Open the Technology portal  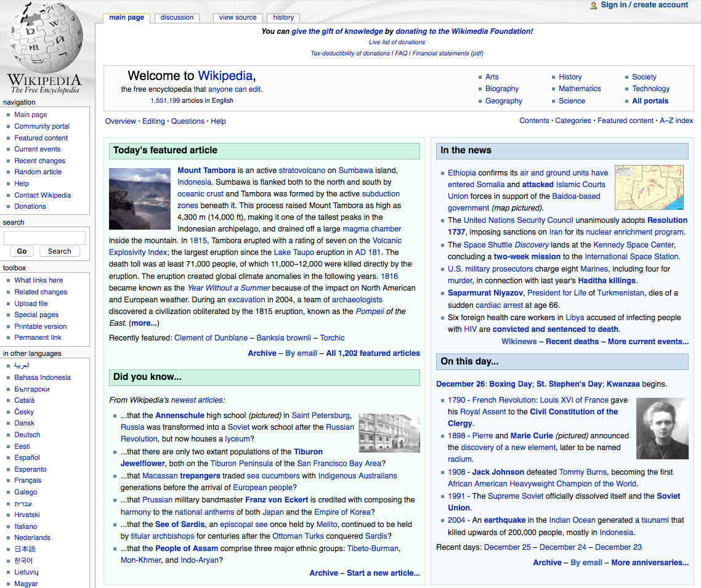[650, 89]
